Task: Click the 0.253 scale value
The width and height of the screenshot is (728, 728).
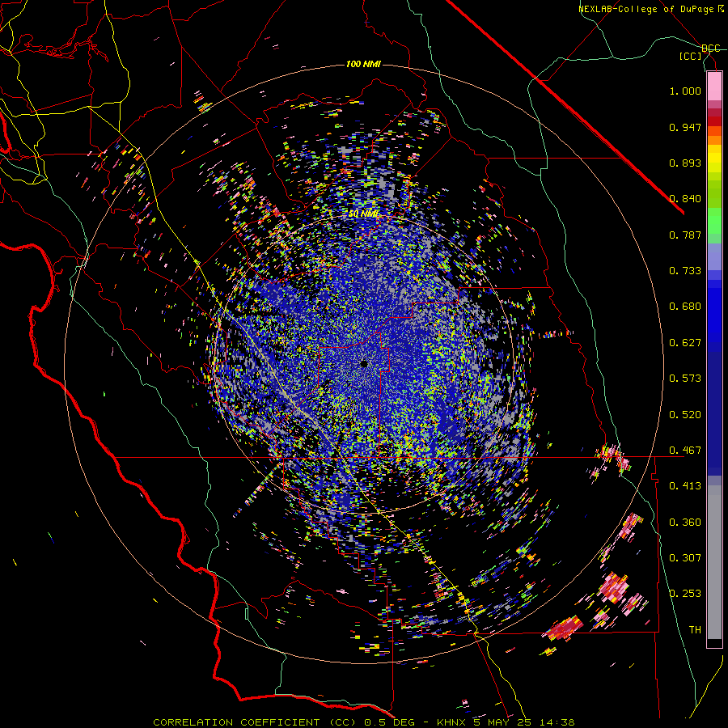Action: click(x=685, y=594)
